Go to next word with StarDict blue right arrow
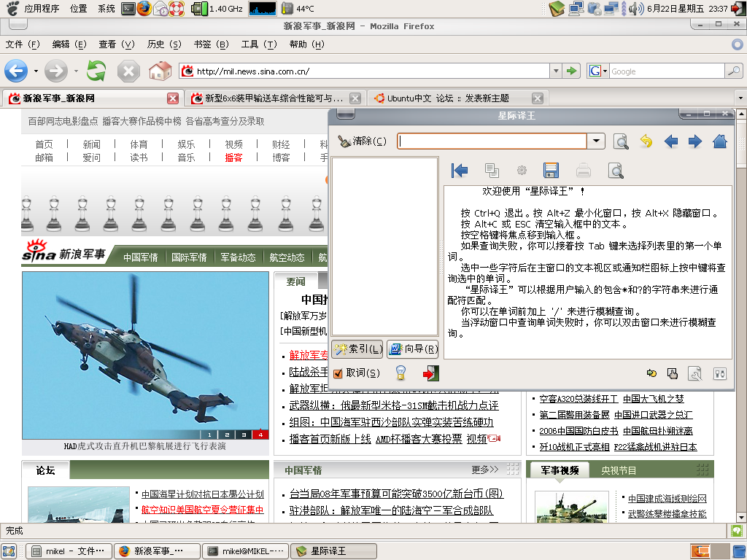 [695, 141]
